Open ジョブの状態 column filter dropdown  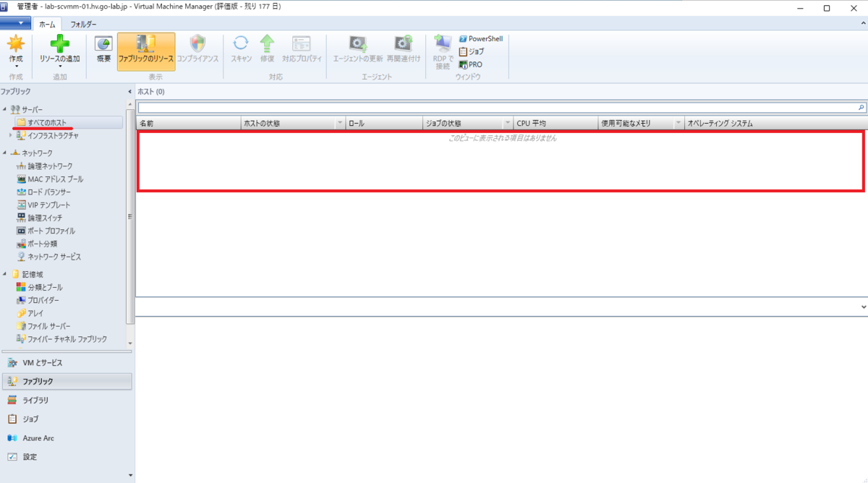click(x=508, y=124)
